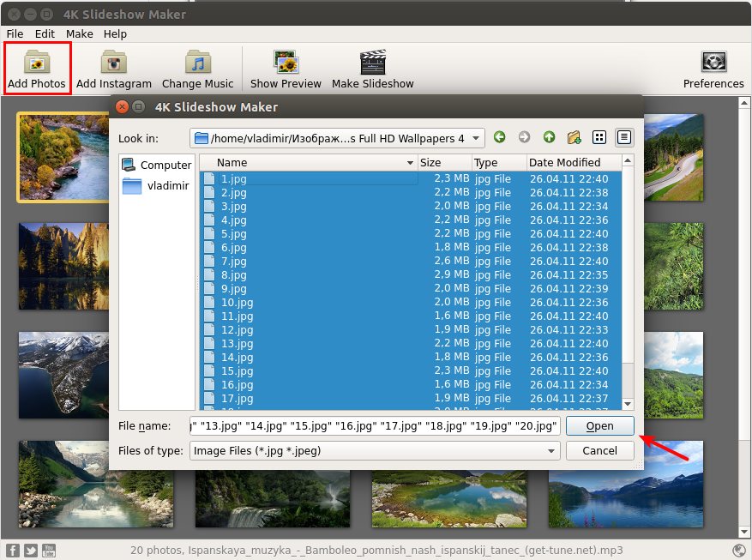Sort the file list by Size column
Viewport: 752px width, 560px height.
tap(444, 163)
